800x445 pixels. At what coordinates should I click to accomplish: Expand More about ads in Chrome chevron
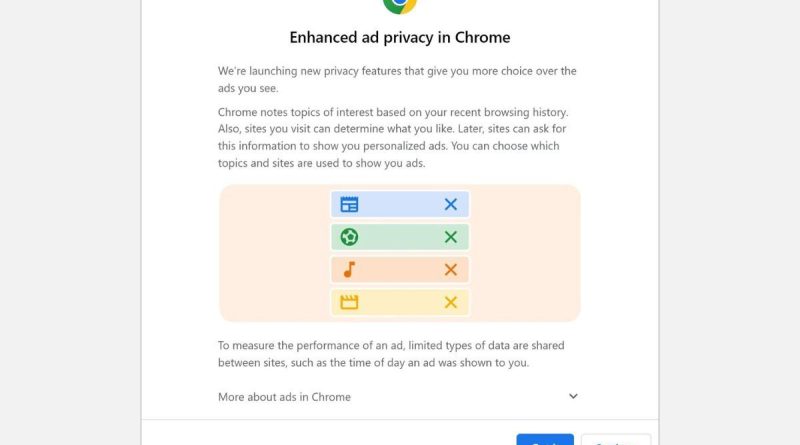573,397
